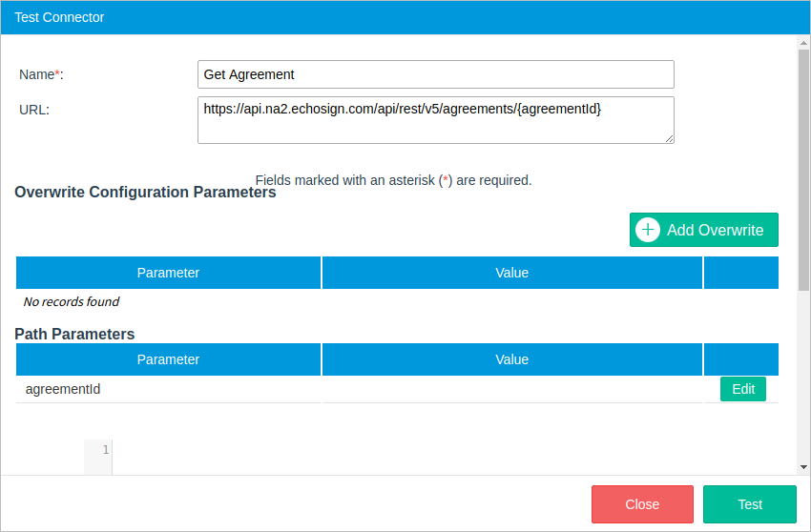Run the connector with the Test button

pyautogui.click(x=749, y=504)
